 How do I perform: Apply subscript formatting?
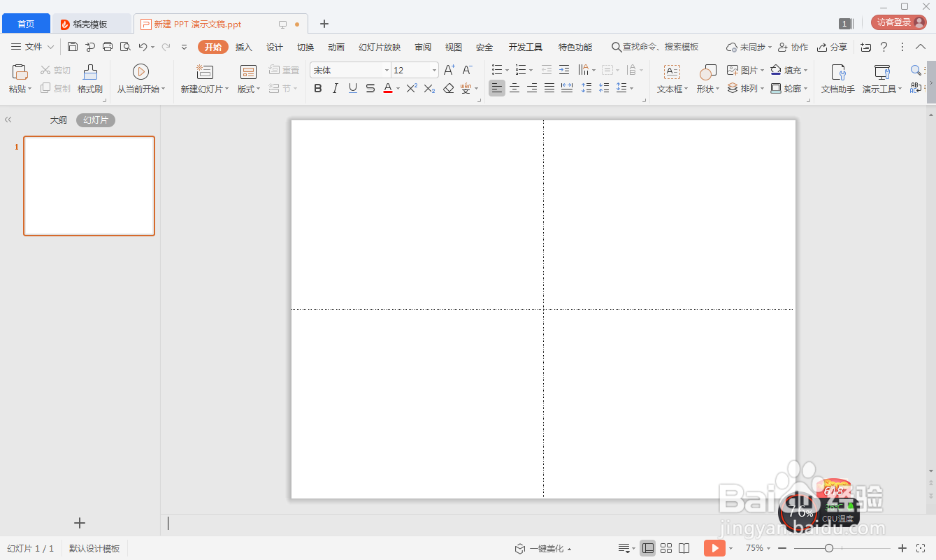click(x=429, y=88)
